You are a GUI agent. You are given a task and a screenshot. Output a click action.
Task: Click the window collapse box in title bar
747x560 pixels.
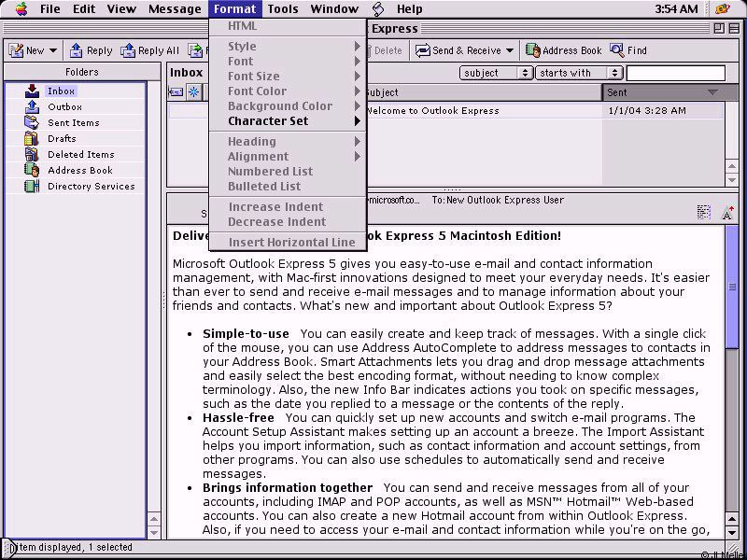pyautogui.click(x=734, y=29)
